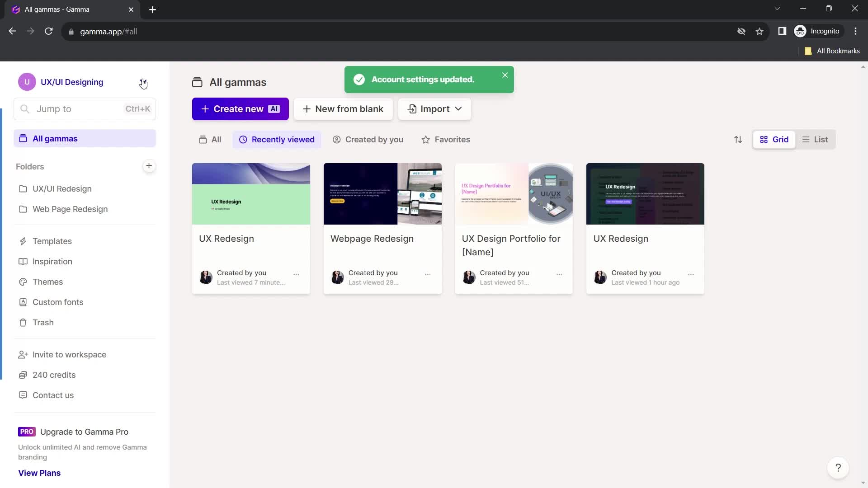Toggle the Recently viewed filter tab
The width and height of the screenshot is (868, 488).
(277, 140)
